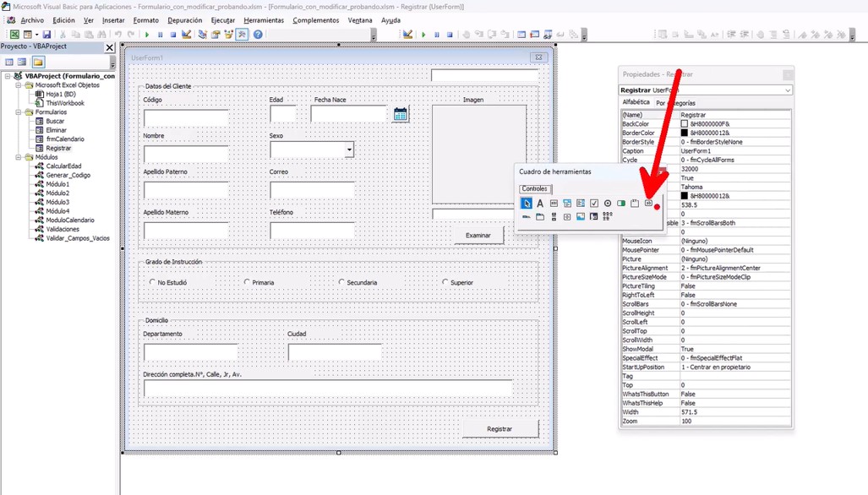The width and height of the screenshot is (868, 495).
Task: Select the Label control in toolbox
Action: pyautogui.click(x=540, y=204)
